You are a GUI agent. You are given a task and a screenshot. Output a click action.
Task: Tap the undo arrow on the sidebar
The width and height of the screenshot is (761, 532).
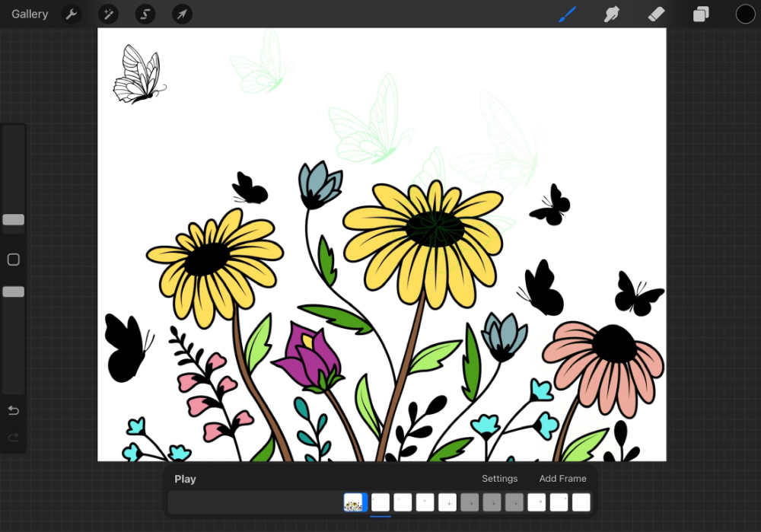point(13,410)
